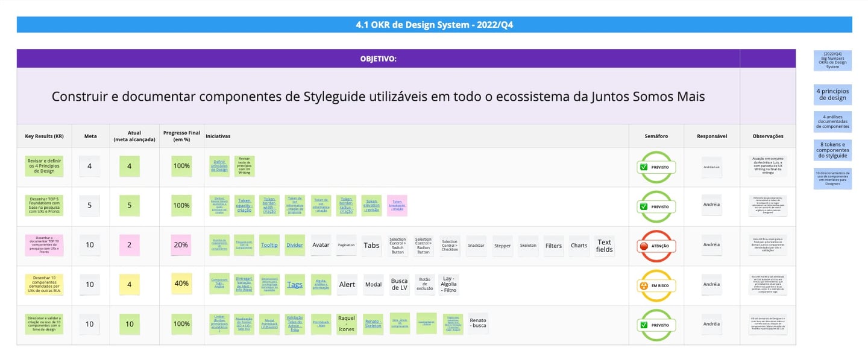868x359 pixels.
Task: Select the 'Lay - Algolia - Filtro' note
Action: point(449,284)
